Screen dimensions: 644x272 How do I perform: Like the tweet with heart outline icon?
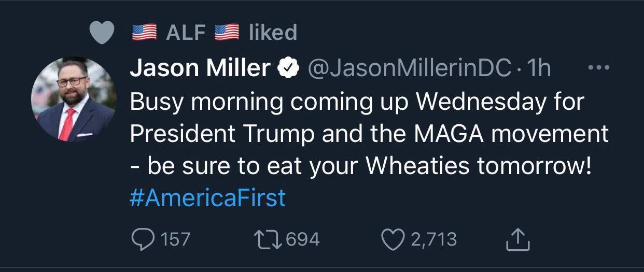pos(392,239)
